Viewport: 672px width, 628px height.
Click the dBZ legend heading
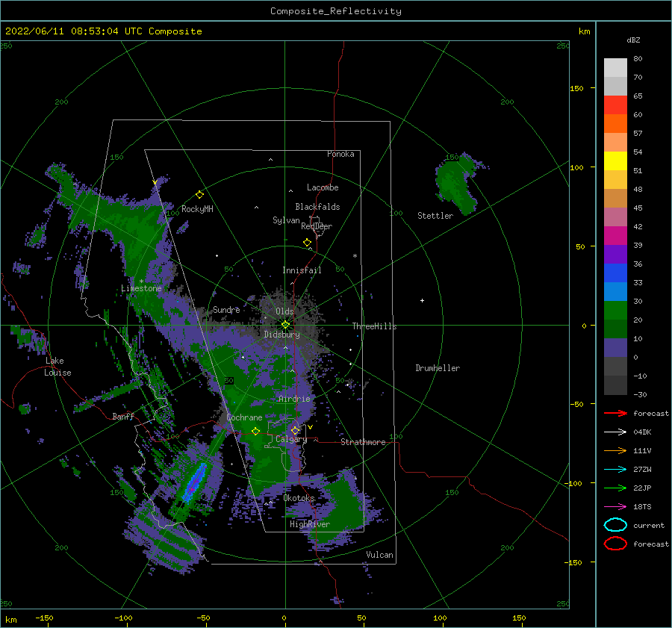pyautogui.click(x=633, y=40)
